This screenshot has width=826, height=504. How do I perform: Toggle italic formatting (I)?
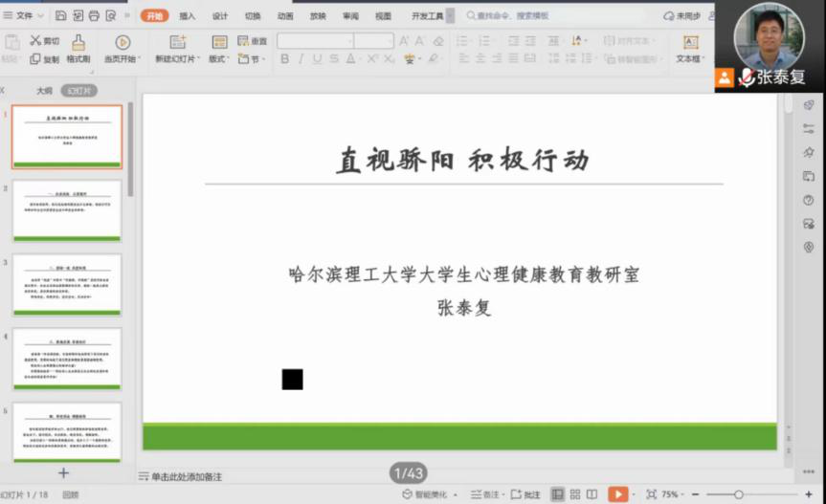301,59
